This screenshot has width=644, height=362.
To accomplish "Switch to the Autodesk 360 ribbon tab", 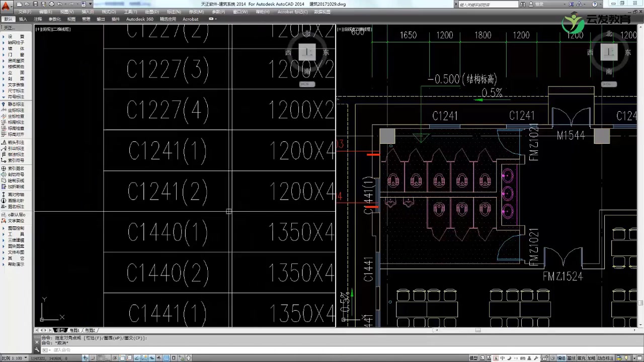I will (140, 19).
